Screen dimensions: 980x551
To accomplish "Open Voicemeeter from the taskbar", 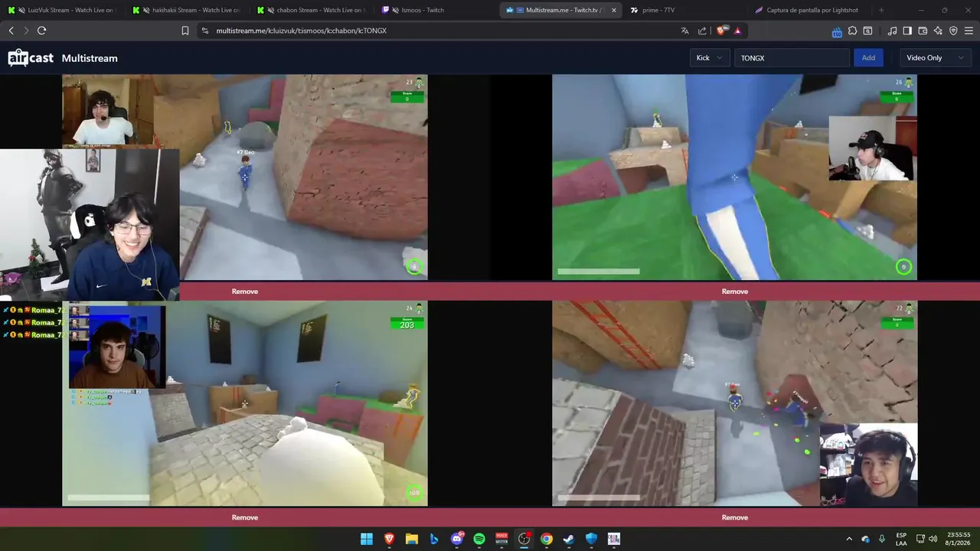I will [501, 539].
